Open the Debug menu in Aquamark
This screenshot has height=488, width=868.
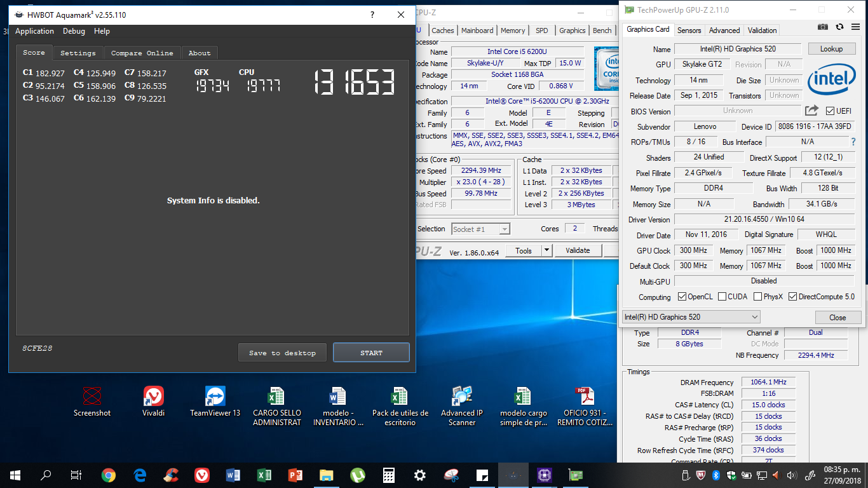74,31
